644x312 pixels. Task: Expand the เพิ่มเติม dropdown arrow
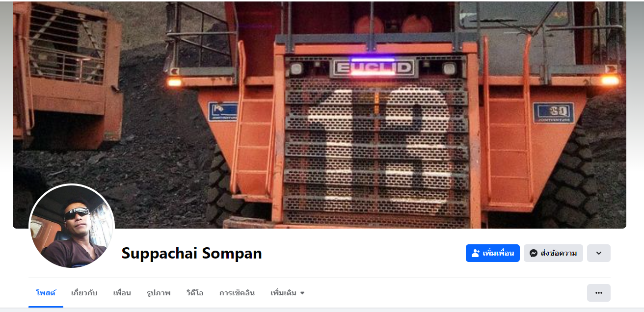click(x=302, y=293)
